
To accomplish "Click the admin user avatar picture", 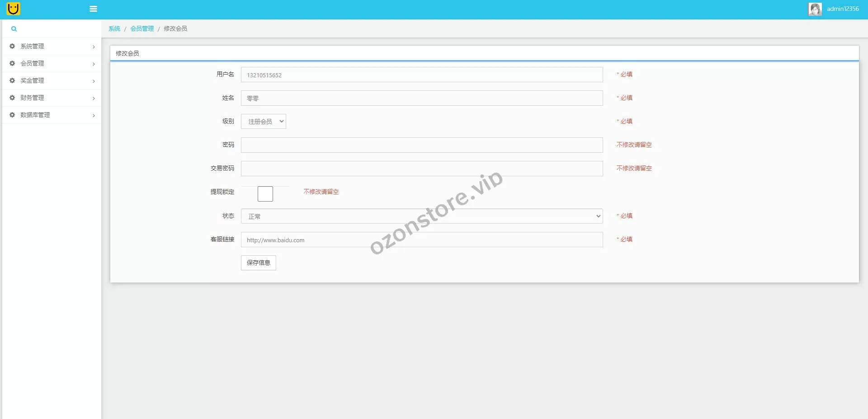I will point(815,9).
